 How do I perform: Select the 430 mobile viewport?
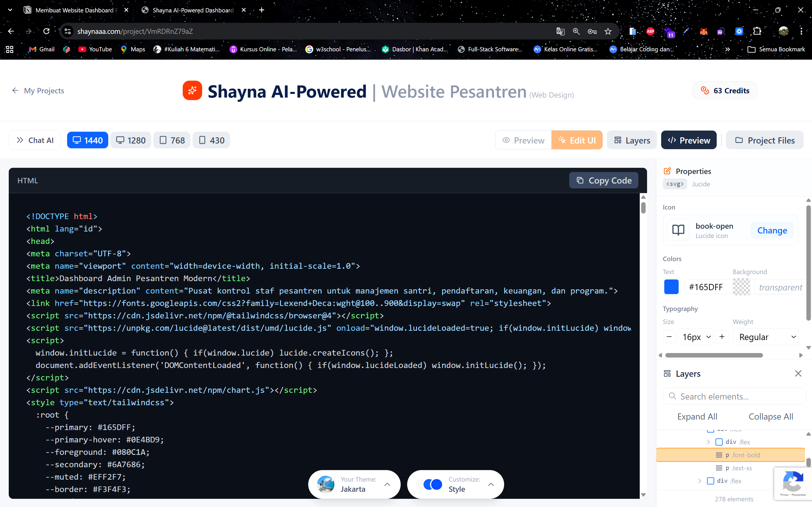(x=211, y=140)
